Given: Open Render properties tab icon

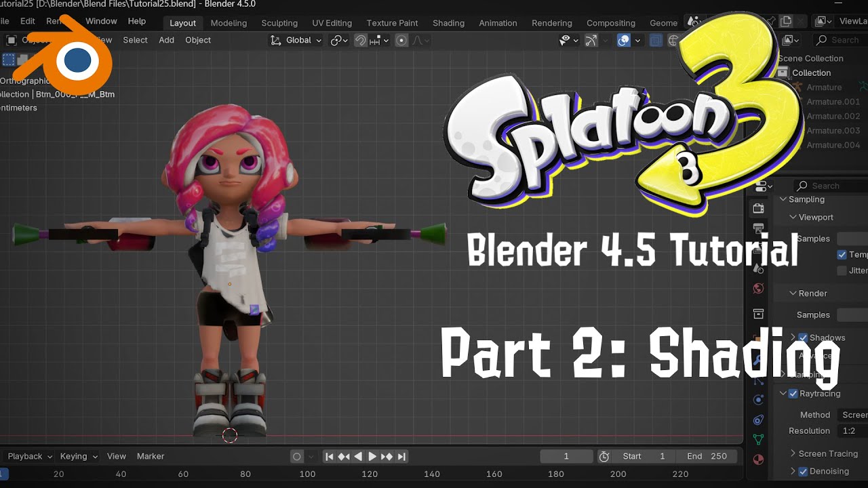Looking at the screenshot, I should pyautogui.click(x=758, y=208).
